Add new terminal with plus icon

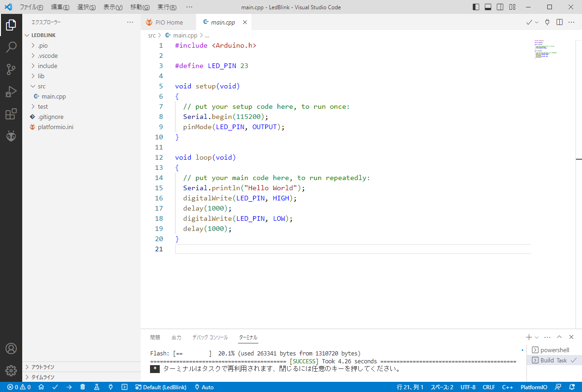pos(529,337)
